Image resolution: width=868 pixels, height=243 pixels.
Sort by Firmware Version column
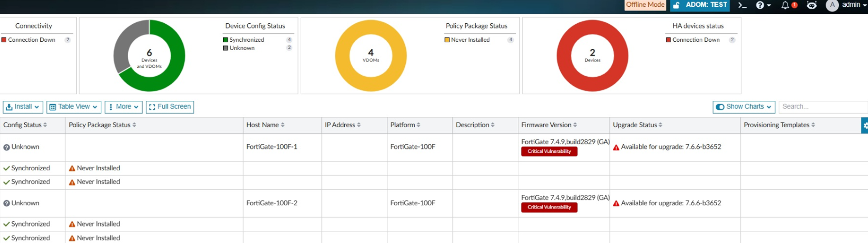point(549,125)
